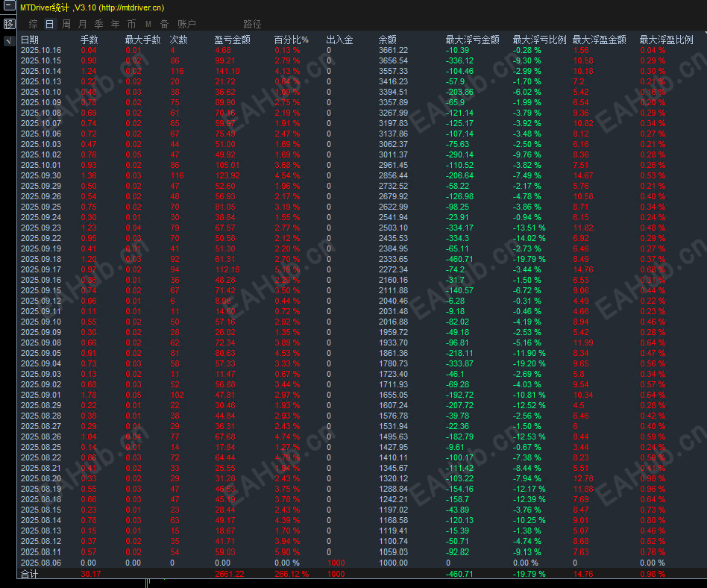This screenshot has width=707, height=588.
Task: Toggle the √ checkmark button
Action: 9,40
